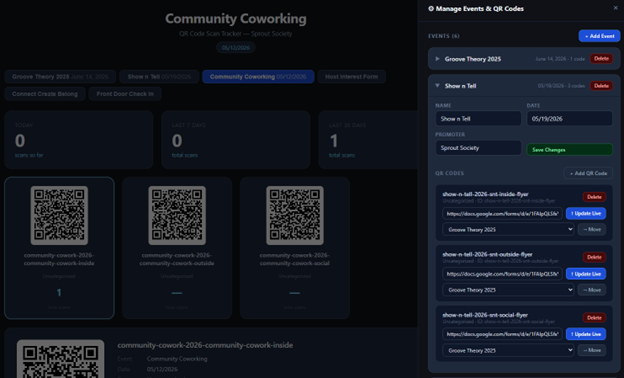Image resolution: width=624 pixels, height=378 pixels.
Task: Update Live for snt-social-flyer
Action: 586,334
